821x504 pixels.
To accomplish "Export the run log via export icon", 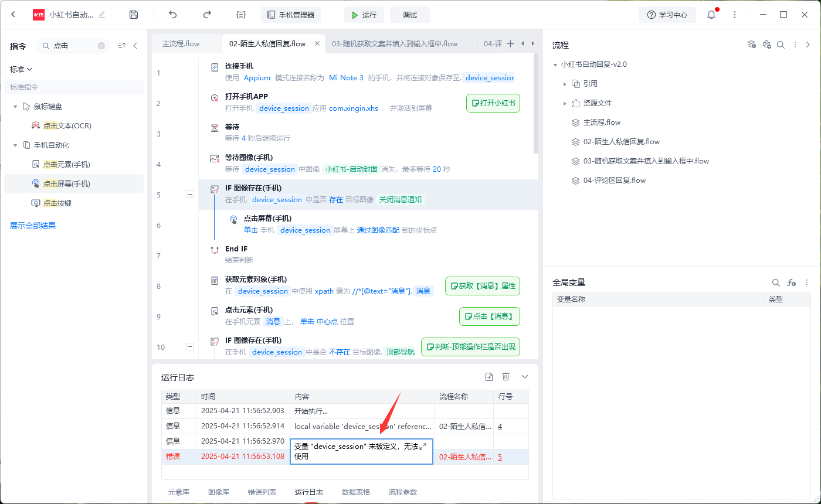I will point(489,377).
